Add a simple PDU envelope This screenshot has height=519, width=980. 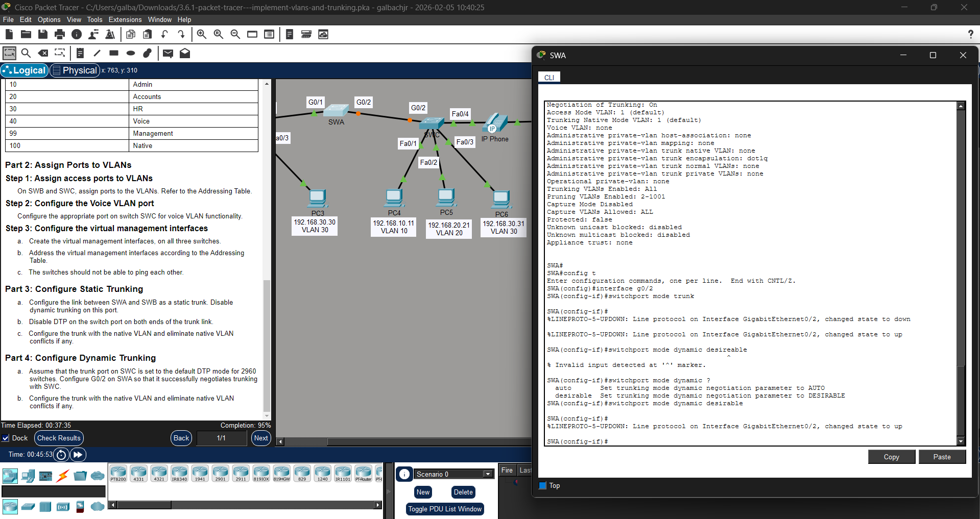[x=168, y=53]
